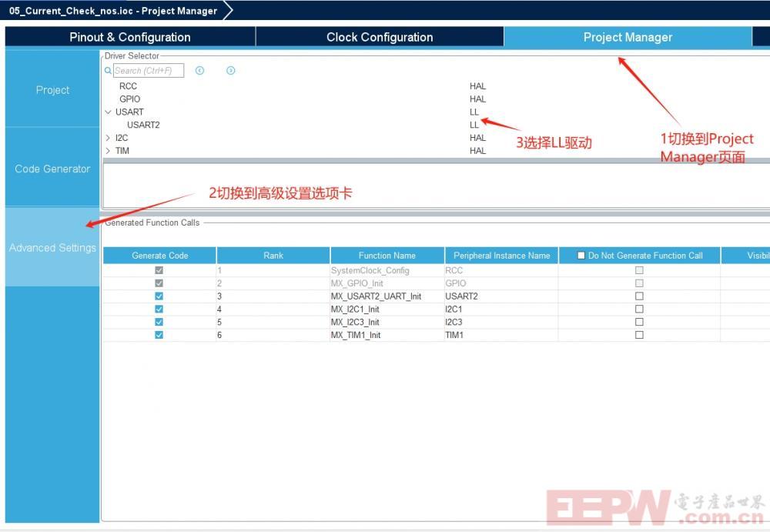This screenshot has height=532, width=770.
Task: Sort by the Rank column header
Action: 273,256
